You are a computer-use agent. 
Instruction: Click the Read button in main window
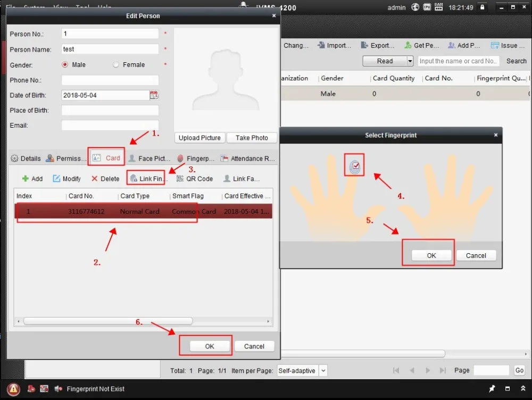pos(385,61)
